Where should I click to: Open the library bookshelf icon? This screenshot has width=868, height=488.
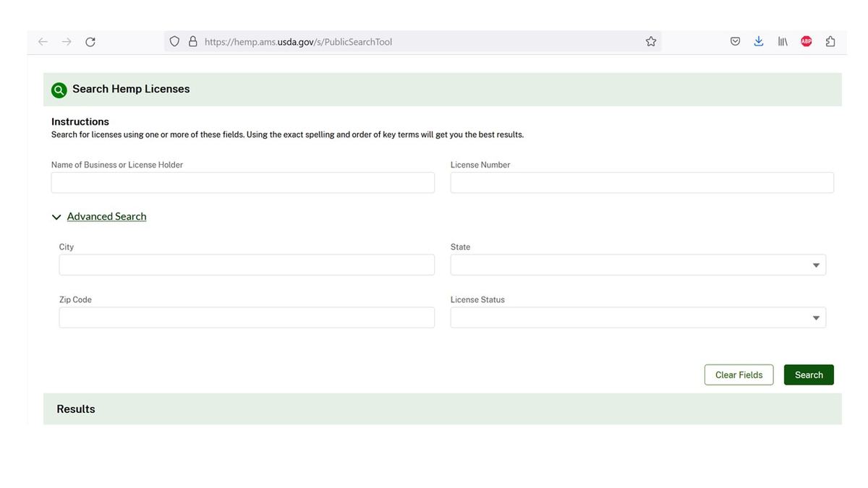(x=783, y=42)
